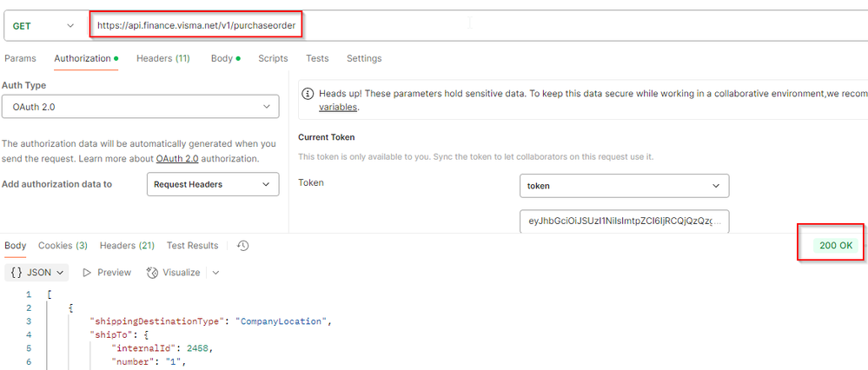The width and height of the screenshot is (868, 370).
Task: Follow the OAuth 2.0 learn more link
Action: 180,159
